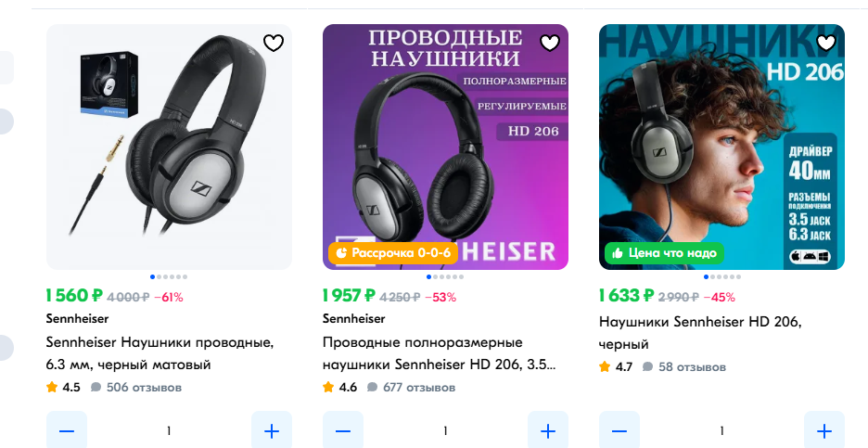Select second image dot under first product
Image resolution: width=868 pixels, height=448 pixels.
click(x=159, y=277)
